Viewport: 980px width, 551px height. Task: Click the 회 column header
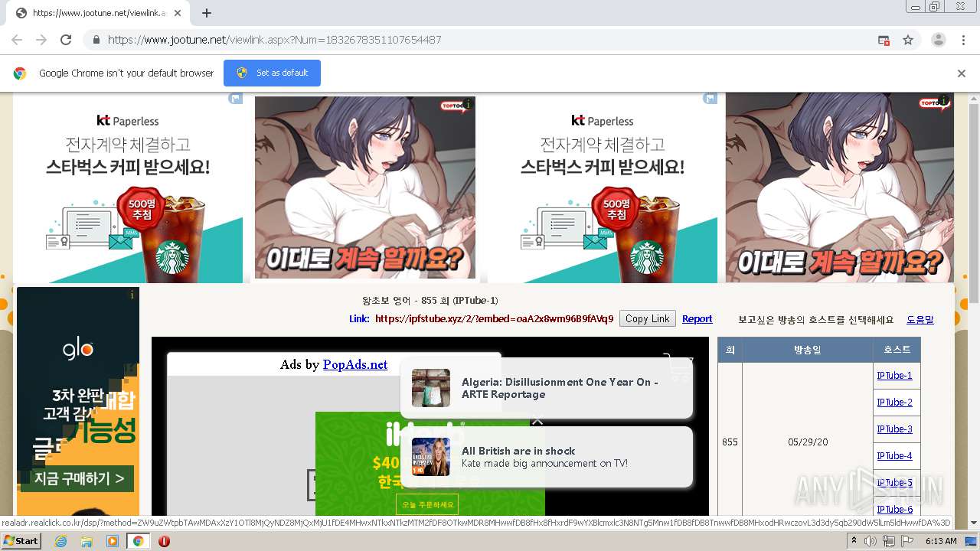click(x=730, y=350)
